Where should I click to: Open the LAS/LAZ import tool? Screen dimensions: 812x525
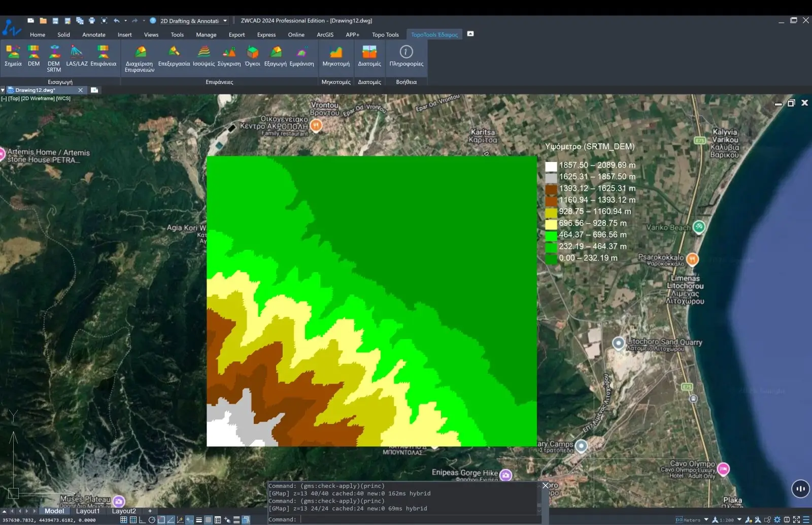(77, 56)
